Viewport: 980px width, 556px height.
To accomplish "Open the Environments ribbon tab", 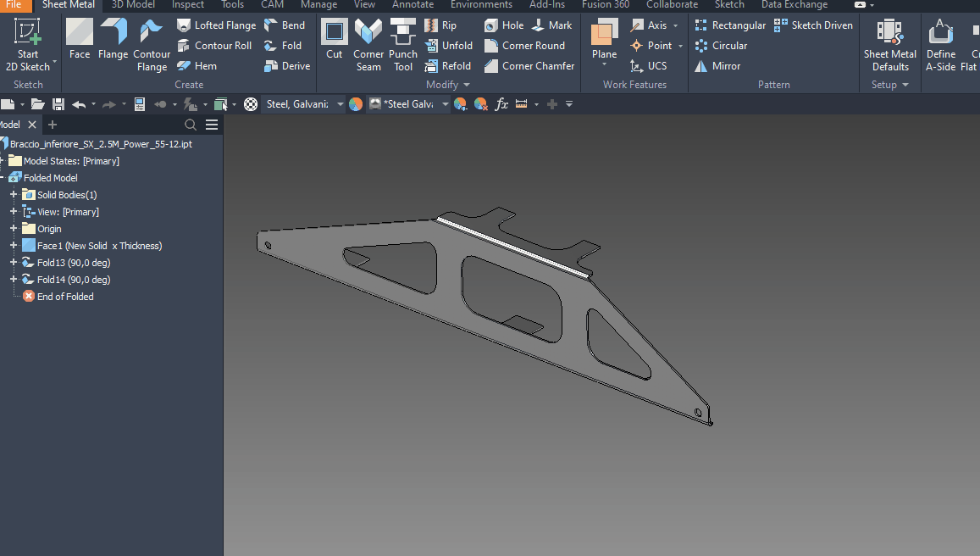I will click(x=481, y=5).
